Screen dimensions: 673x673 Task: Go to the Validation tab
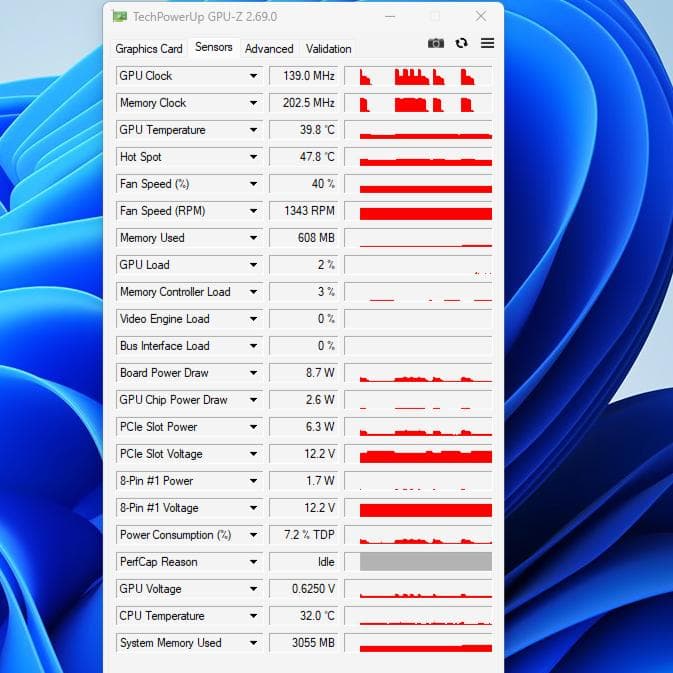tap(328, 49)
